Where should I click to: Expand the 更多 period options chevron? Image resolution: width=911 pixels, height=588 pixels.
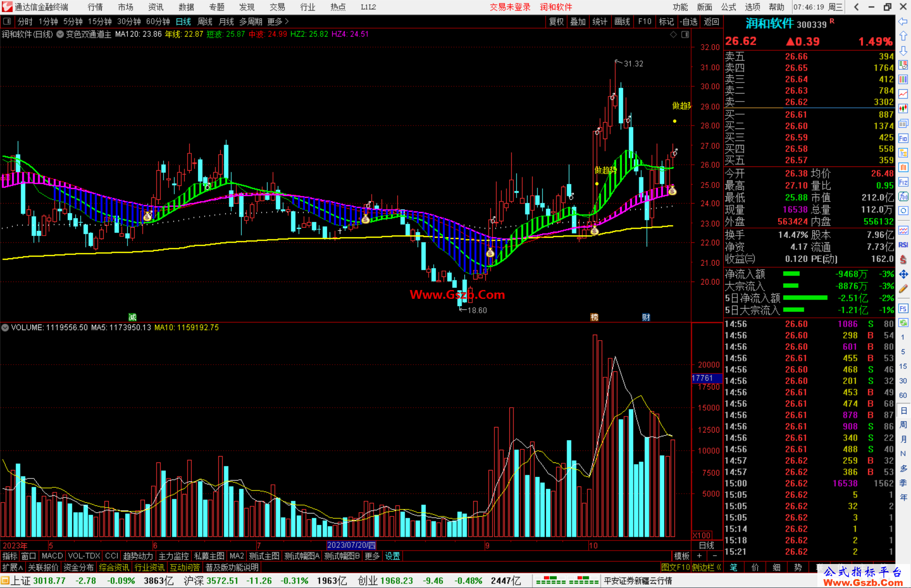278,21
